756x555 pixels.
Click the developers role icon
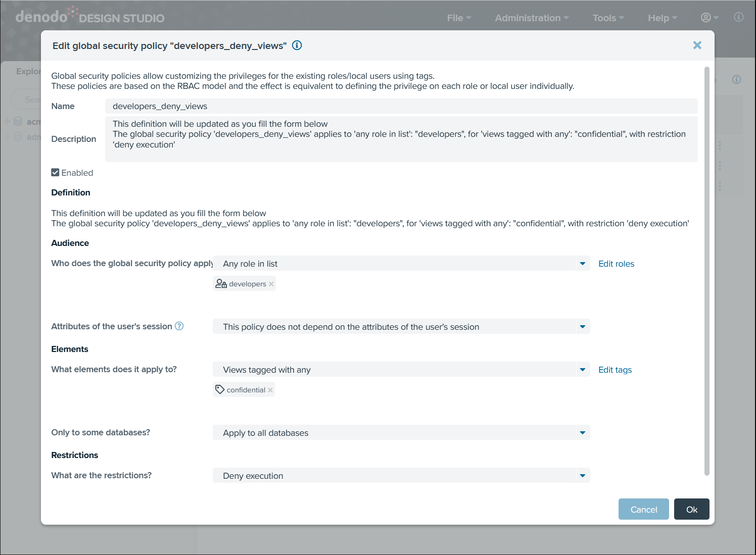pos(221,284)
